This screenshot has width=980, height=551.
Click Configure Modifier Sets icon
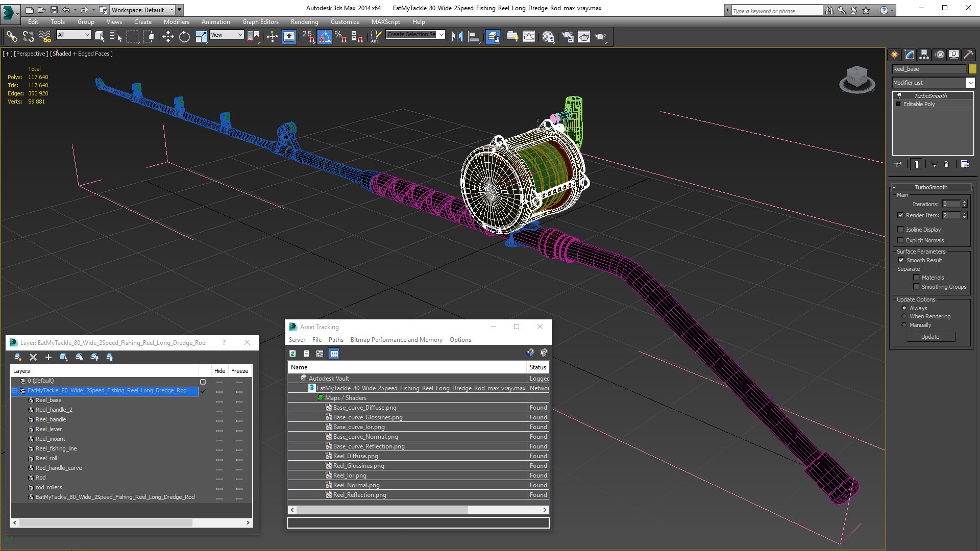pyautogui.click(x=965, y=164)
